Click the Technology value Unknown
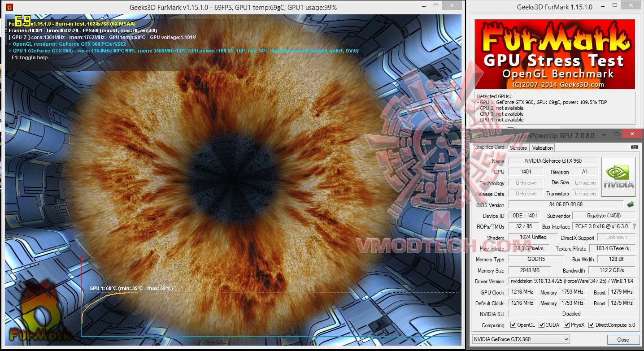Screen dimensions: 644x351 pyautogui.click(x=526, y=183)
